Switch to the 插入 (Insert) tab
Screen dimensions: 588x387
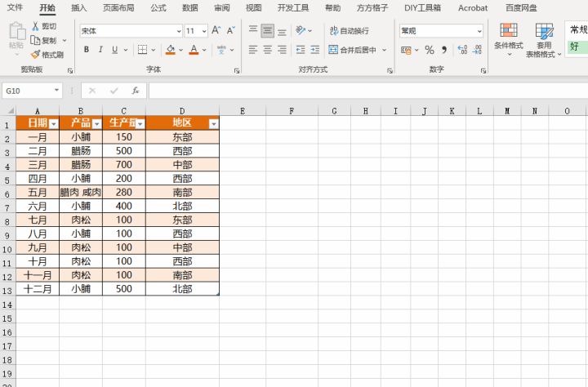tap(79, 8)
